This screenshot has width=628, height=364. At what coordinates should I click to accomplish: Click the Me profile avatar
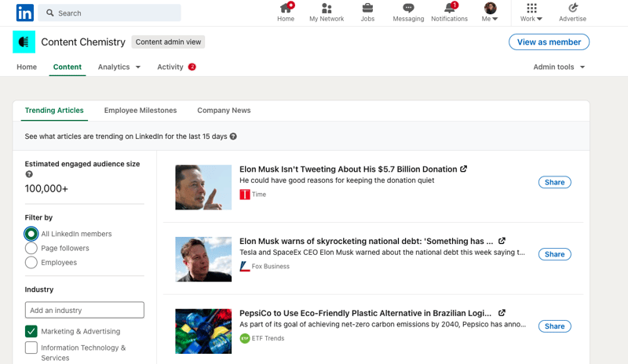pyautogui.click(x=490, y=8)
